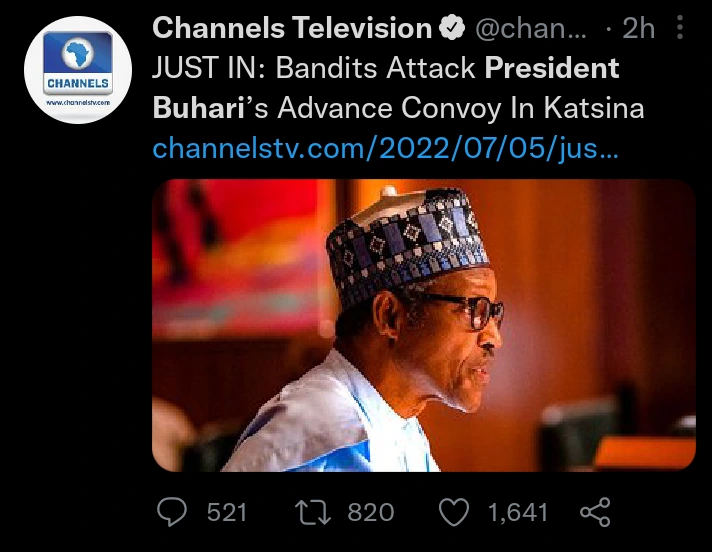Open the three-dot more options menu

point(680,30)
